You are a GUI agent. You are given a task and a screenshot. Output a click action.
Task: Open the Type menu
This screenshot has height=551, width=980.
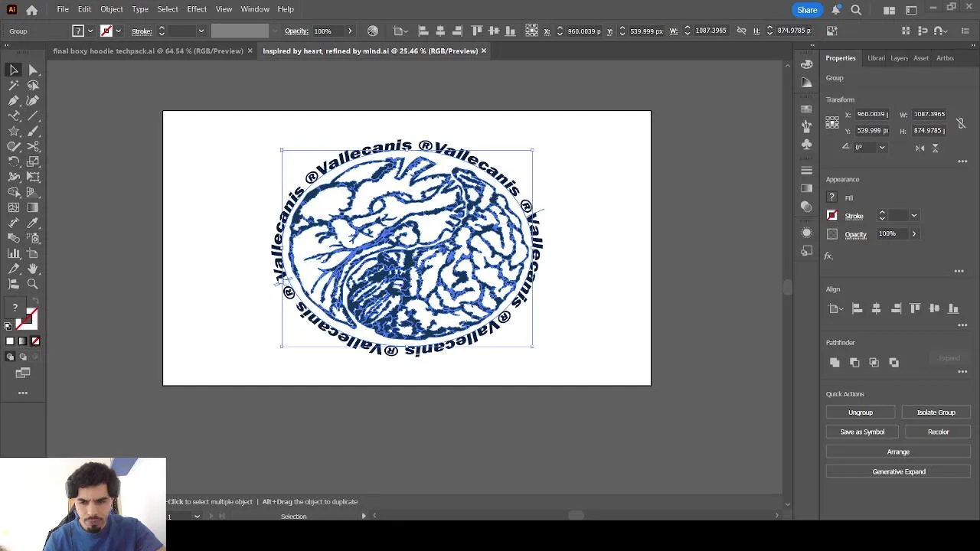point(140,9)
